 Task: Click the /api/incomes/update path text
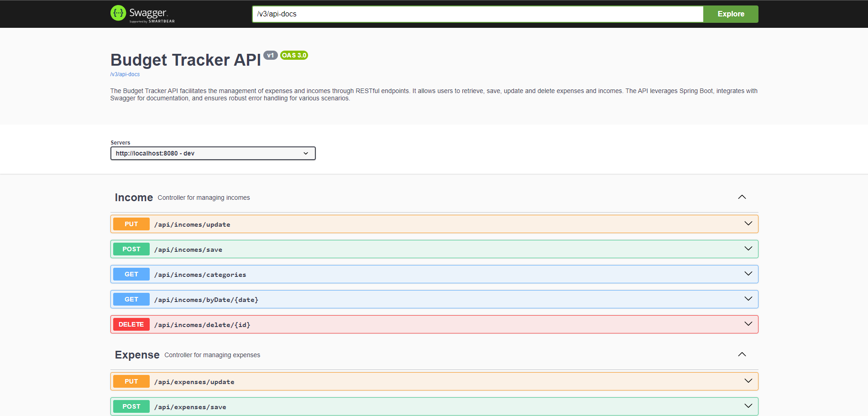[x=192, y=224]
